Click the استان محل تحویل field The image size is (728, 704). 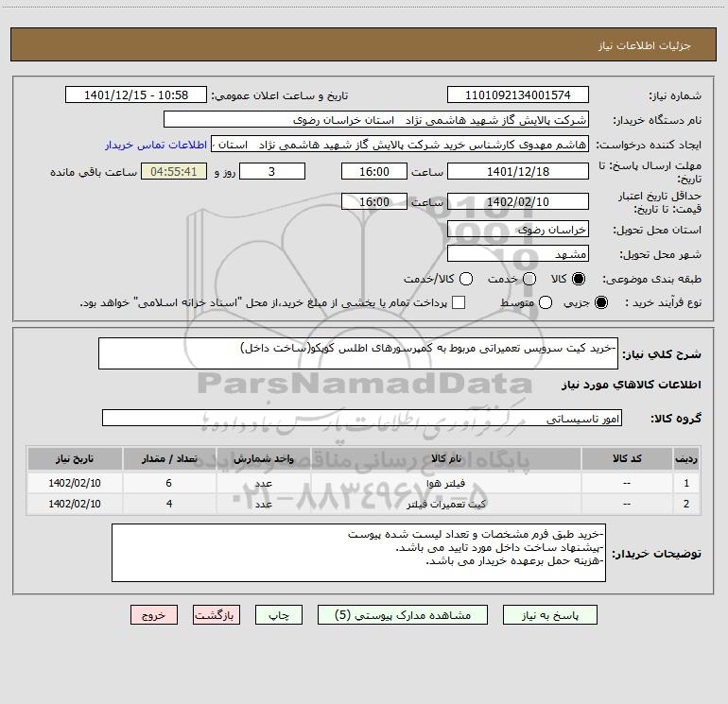518,230
